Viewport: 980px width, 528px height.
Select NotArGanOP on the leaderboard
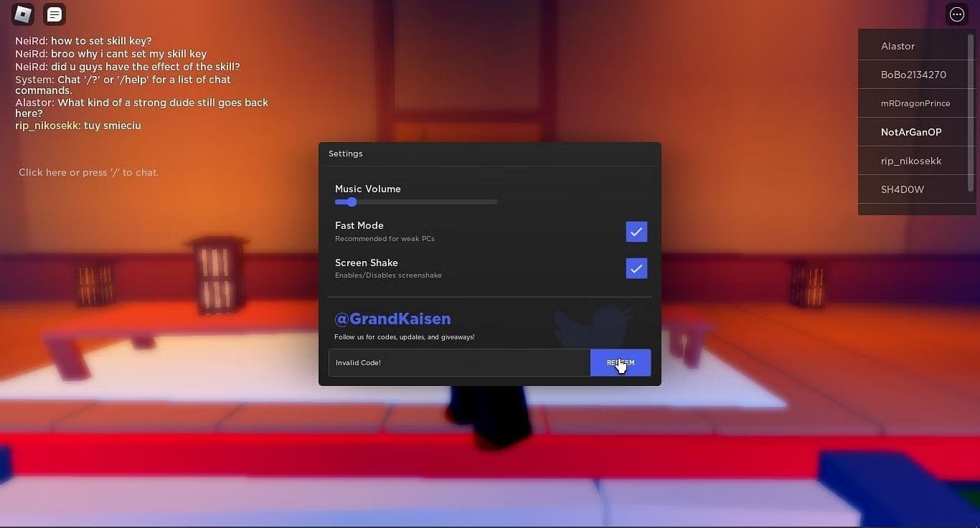tap(911, 132)
